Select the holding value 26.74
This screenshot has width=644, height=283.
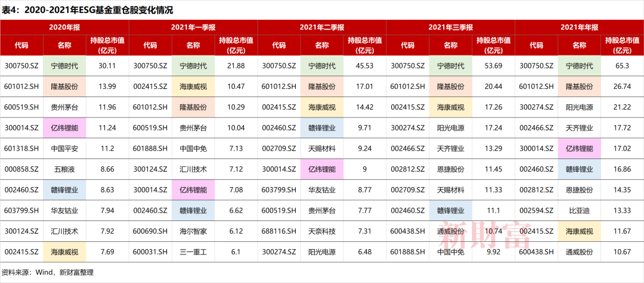pyautogui.click(x=623, y=86)
